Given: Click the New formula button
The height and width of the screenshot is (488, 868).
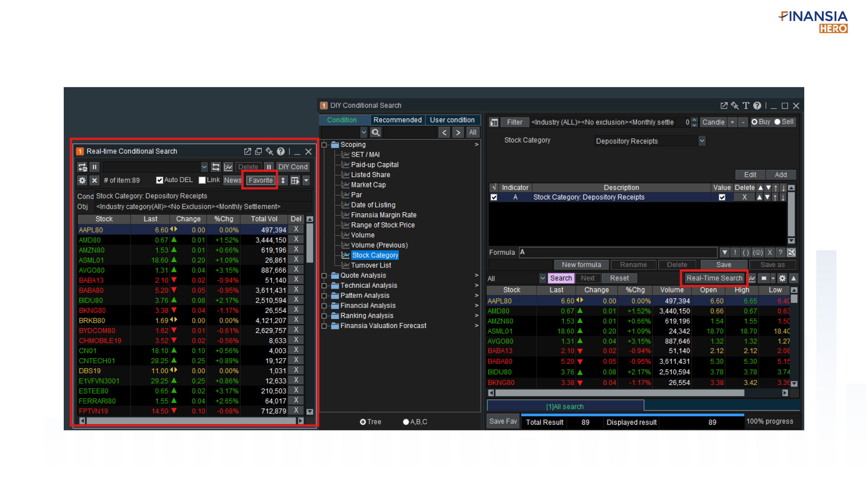Looking at the screenshot, I should [x=581, y=265].
